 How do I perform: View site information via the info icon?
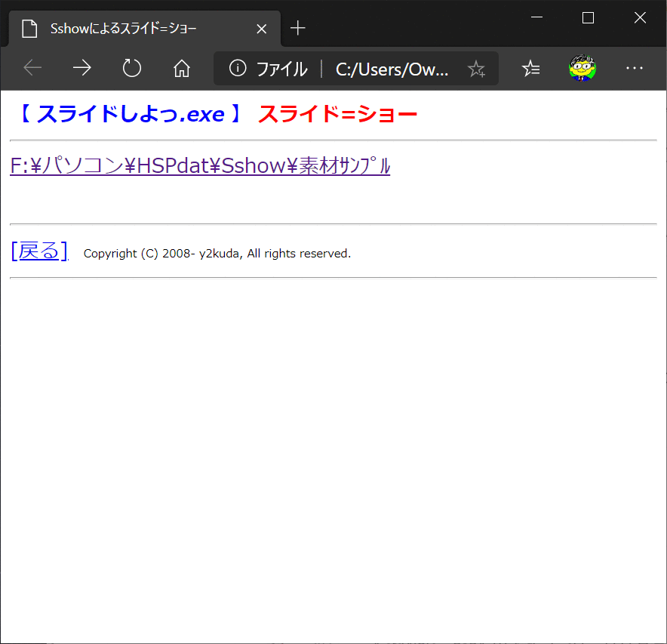tap(238, 69)
